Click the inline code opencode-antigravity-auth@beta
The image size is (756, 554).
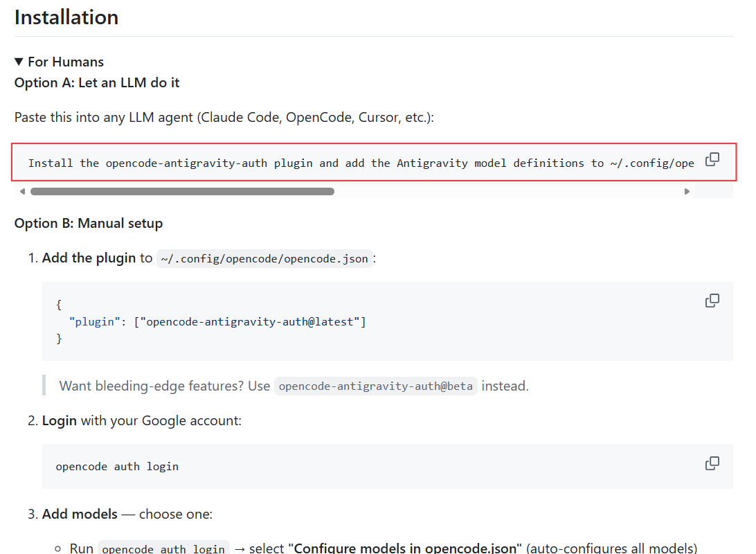click(x=376, y=386)
